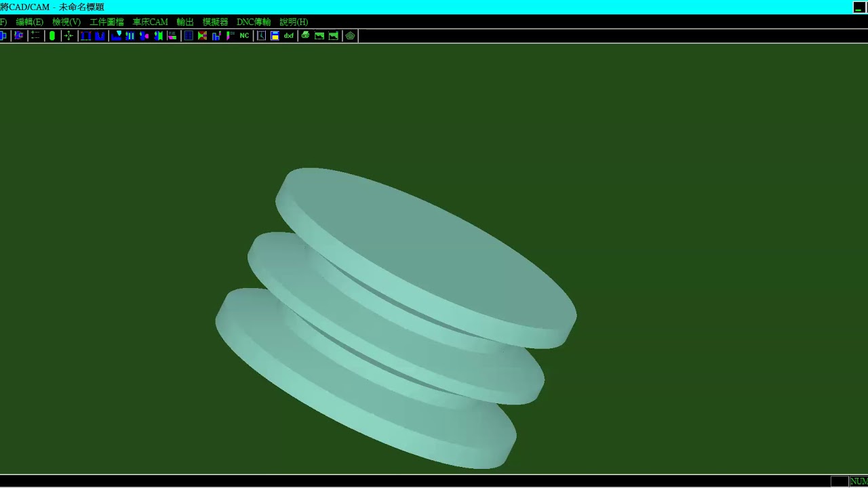
Task: Click the blue icon with magenta block
Action: click(144, 36)
